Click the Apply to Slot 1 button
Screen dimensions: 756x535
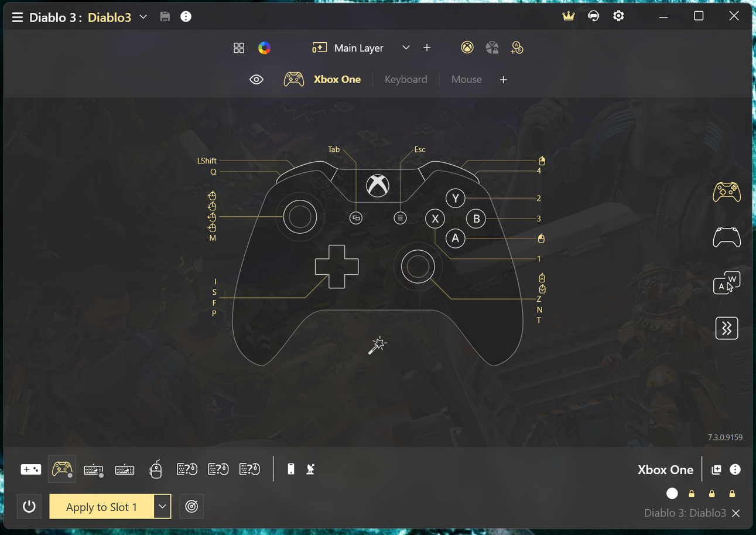tap(101, 506)
